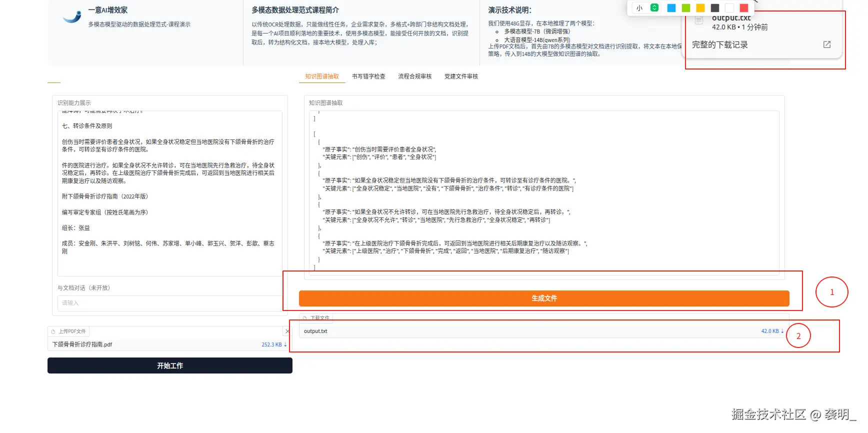Click the orange 生成文件 button
The width and height of the screenshot is (868, 433).
click(544, 298)
